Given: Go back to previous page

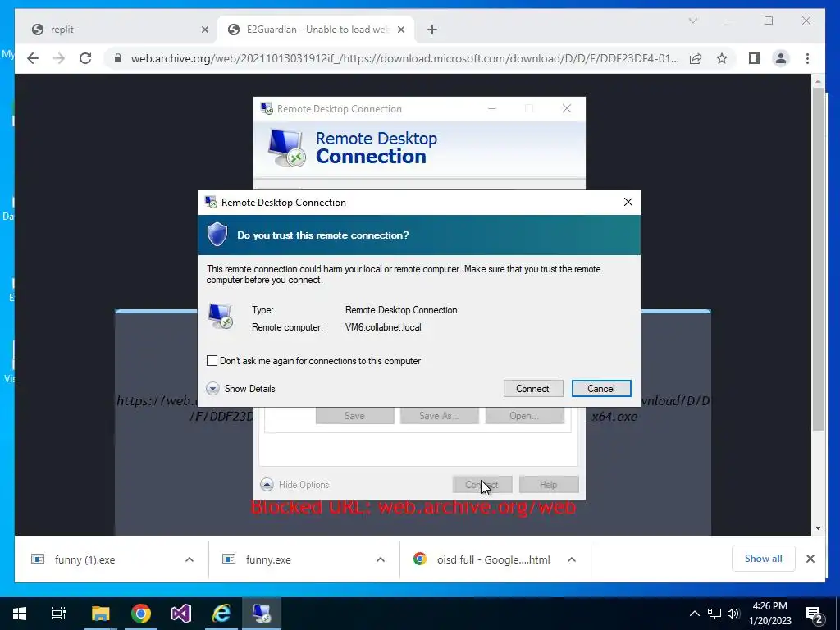Looking at the screenshot, I should tap(33, 58).
